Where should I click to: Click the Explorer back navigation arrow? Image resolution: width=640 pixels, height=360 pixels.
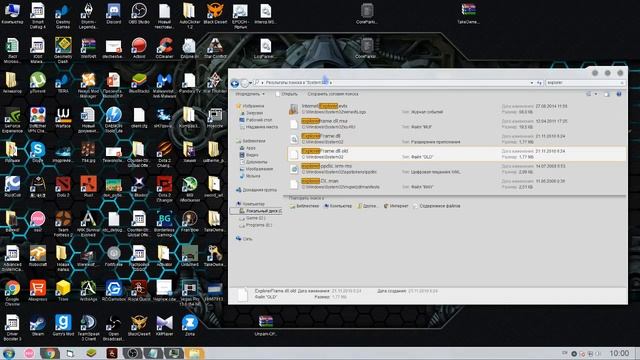pyautogui.click(x=235, y=83)
